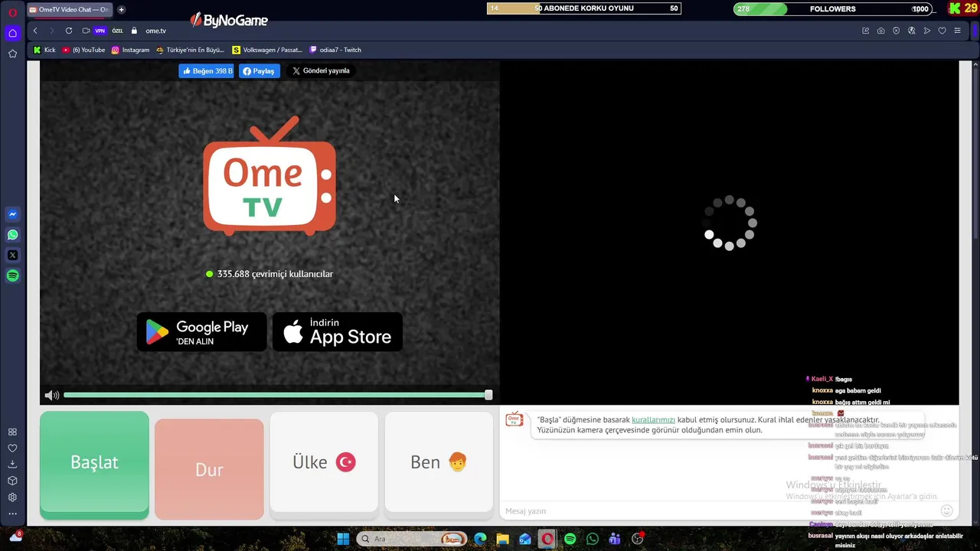Open Easy Setup sliders icon
The height and width of the screenshot is (551, 980).
coord(957,31)
